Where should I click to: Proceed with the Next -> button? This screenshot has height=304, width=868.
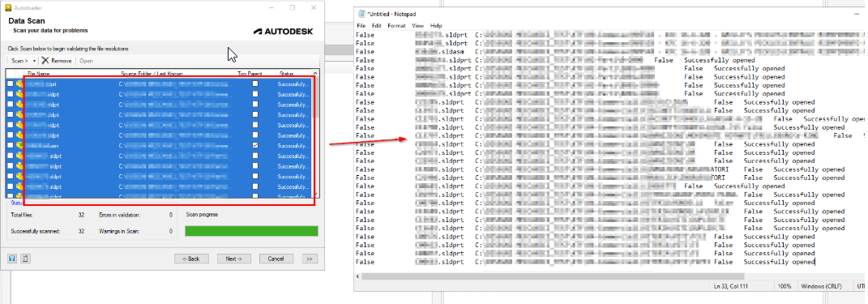coord(234,259)
